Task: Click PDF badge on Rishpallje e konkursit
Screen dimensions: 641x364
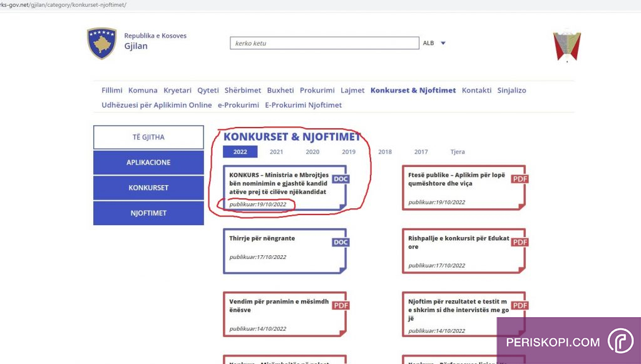Action: click(520, 242)
